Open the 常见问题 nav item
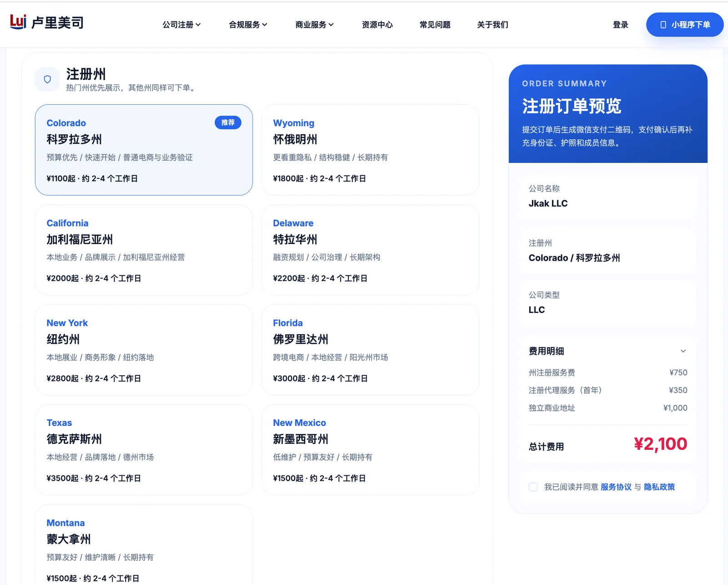The image size is (728, 585). click(435, 25)
